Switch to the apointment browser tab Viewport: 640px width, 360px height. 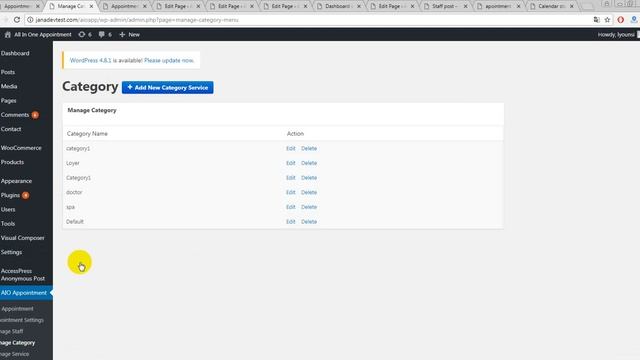click(x=498, y=6)
